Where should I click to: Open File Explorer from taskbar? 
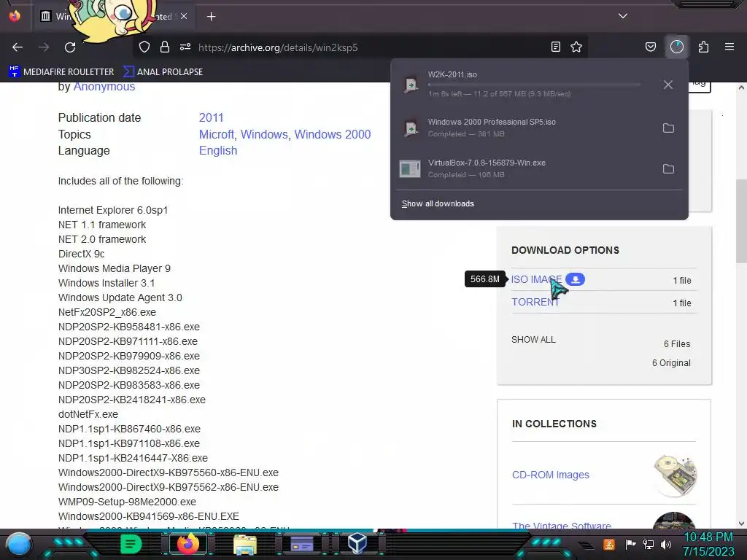click(245, 544)
